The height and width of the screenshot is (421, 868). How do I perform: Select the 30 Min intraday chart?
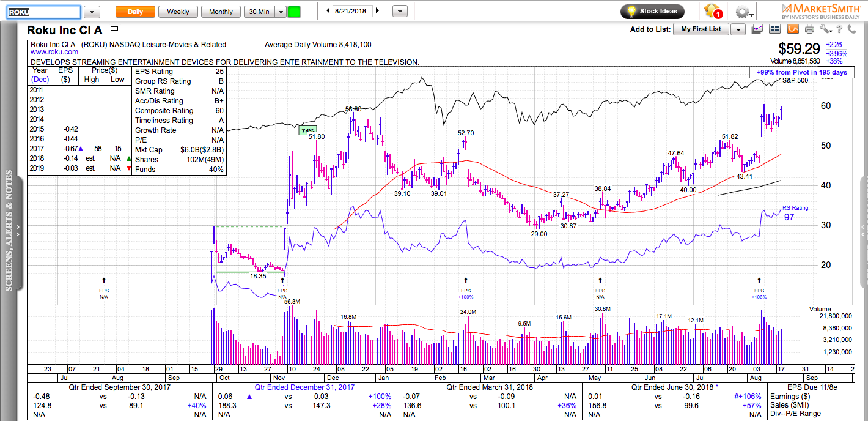point(259,12)
